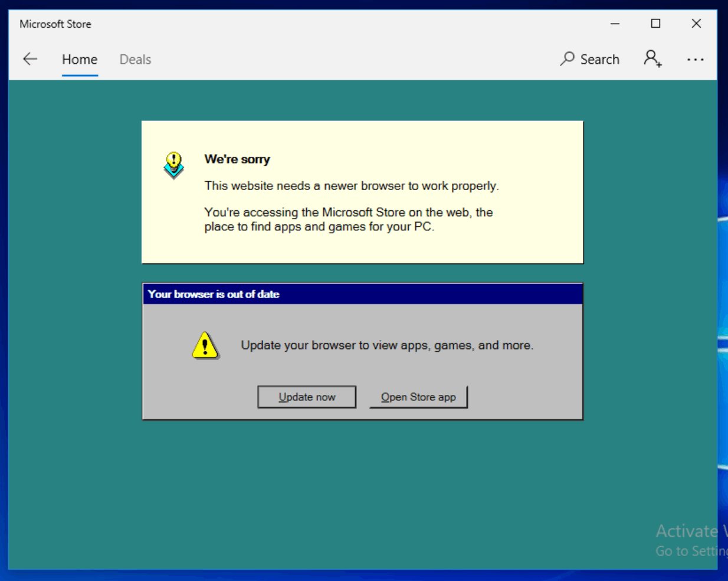Minimize the Microsoft Store window

coord(615,24)
